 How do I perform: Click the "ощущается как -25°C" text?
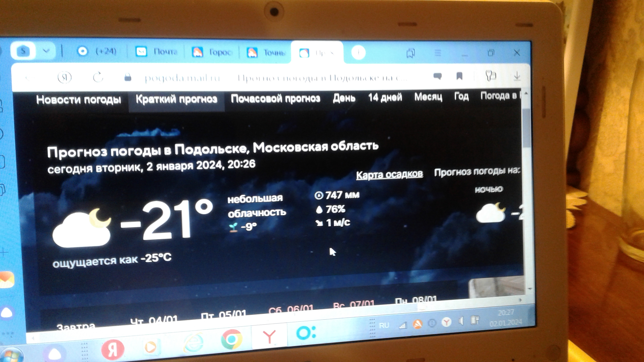pyautogui.click(x=112, y=260)
